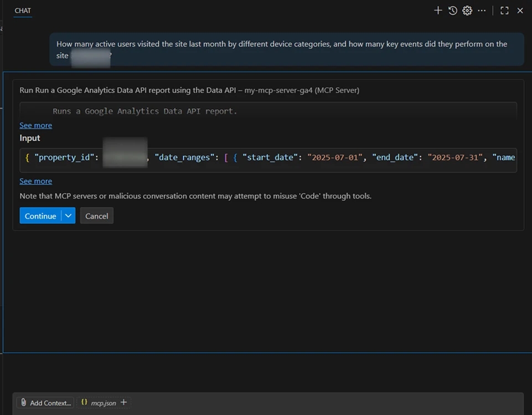Expand See more under tool description
The height and width of the screenshot is (415, 532).
pyautogui.click(x=35, y=125)
